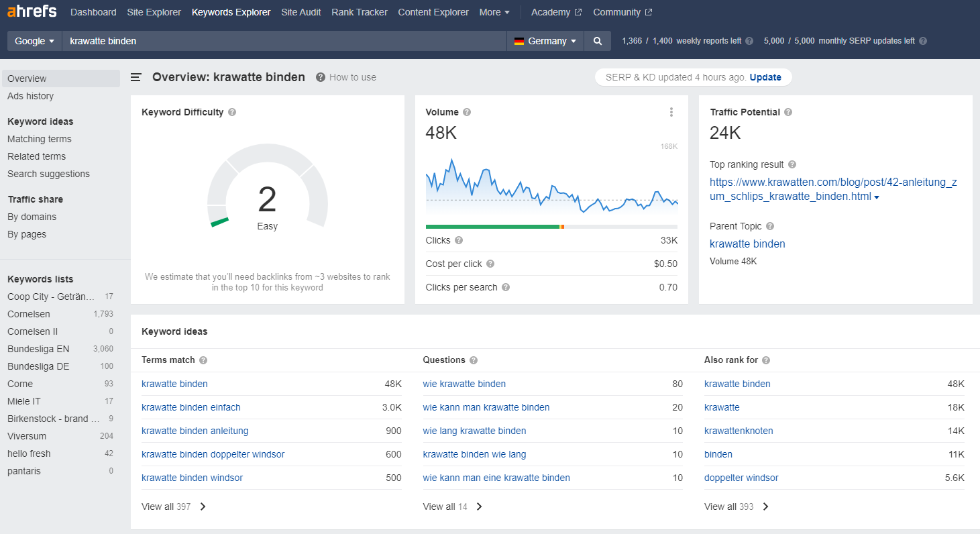This screenshot has height=534, width=980.
Task: Select Matching terms in sidebar
Action: (x=40, y=139)
